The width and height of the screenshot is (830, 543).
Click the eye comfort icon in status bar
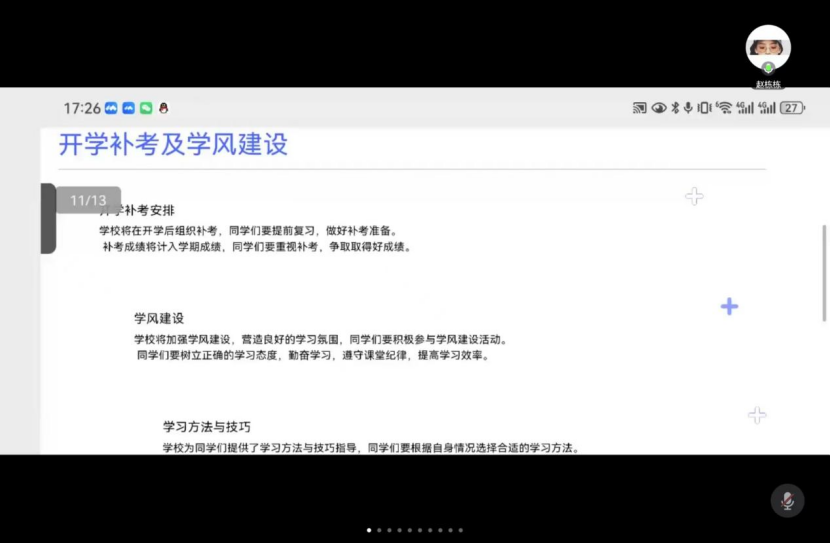(x=659, y=108)
